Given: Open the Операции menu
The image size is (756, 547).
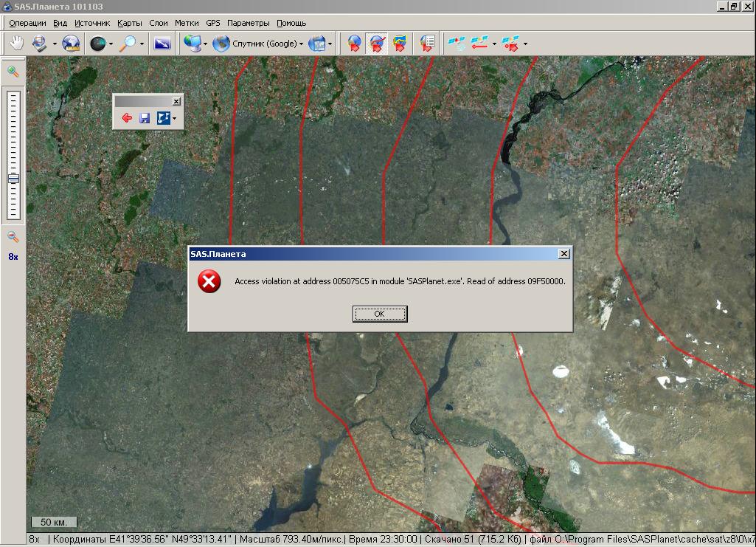Looking at the screenshot, I should 27,23.
